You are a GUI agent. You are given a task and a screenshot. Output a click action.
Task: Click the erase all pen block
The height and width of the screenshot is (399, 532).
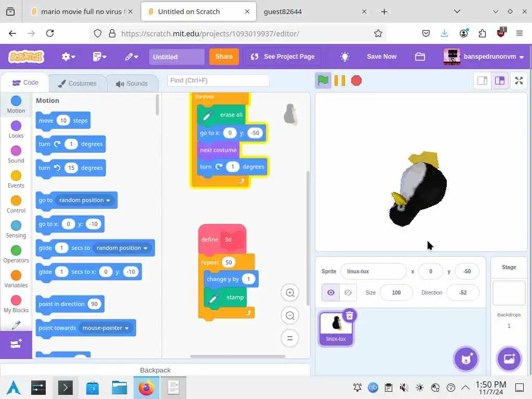click(221, 115)
